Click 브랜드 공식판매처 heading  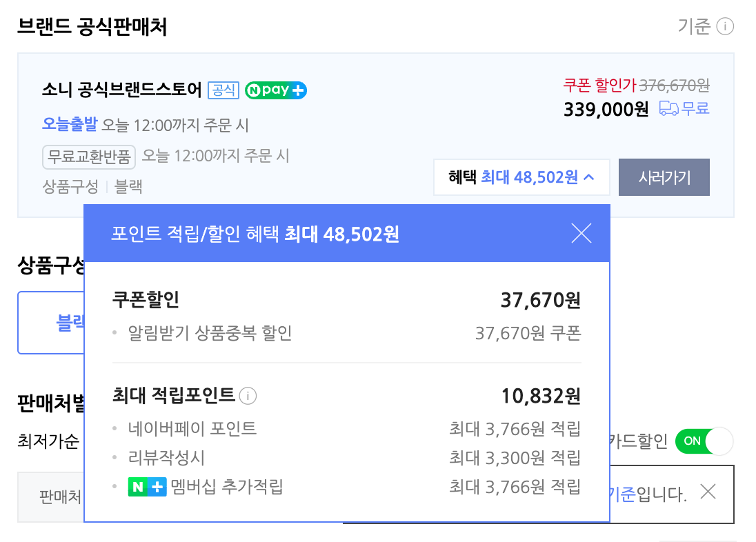[x=92, y=26]
